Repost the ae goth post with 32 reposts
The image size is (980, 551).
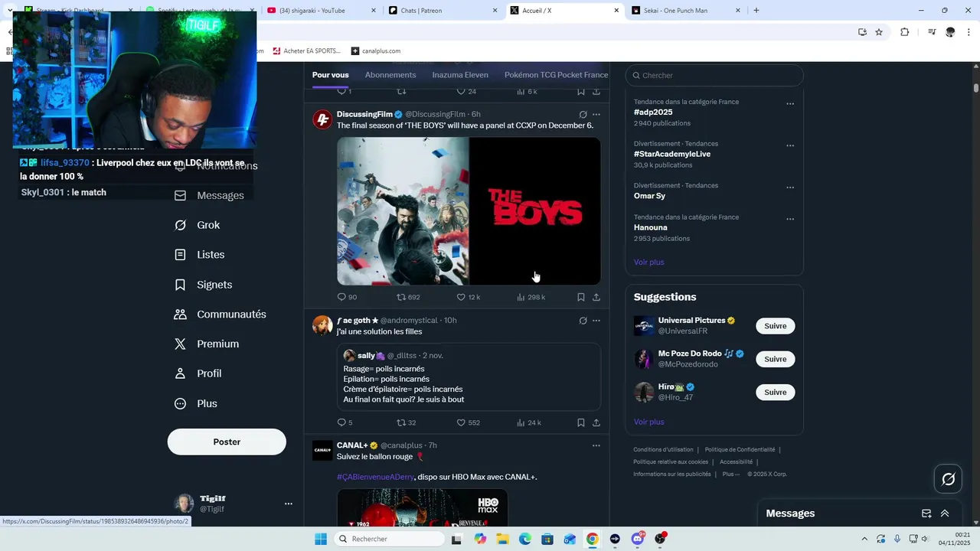point(406,422)
